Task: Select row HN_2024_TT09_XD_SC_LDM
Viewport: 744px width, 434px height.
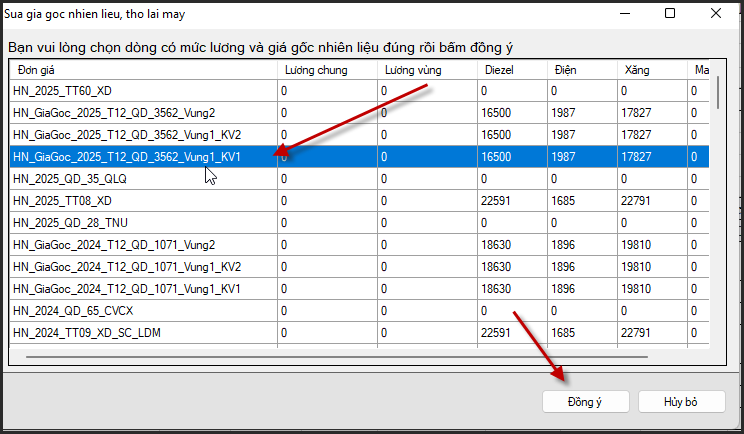Action: (x=88, y=333)
